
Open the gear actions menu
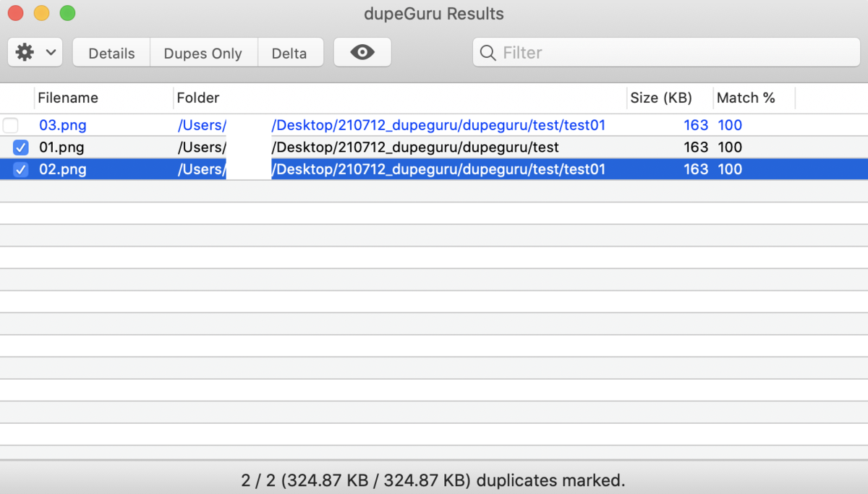point(35,53)
